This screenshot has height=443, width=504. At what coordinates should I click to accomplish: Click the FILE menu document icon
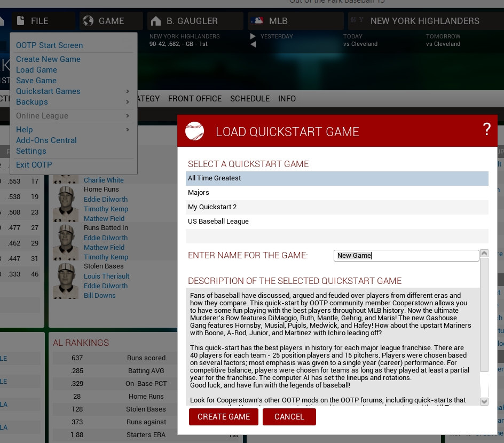(21, 21)
